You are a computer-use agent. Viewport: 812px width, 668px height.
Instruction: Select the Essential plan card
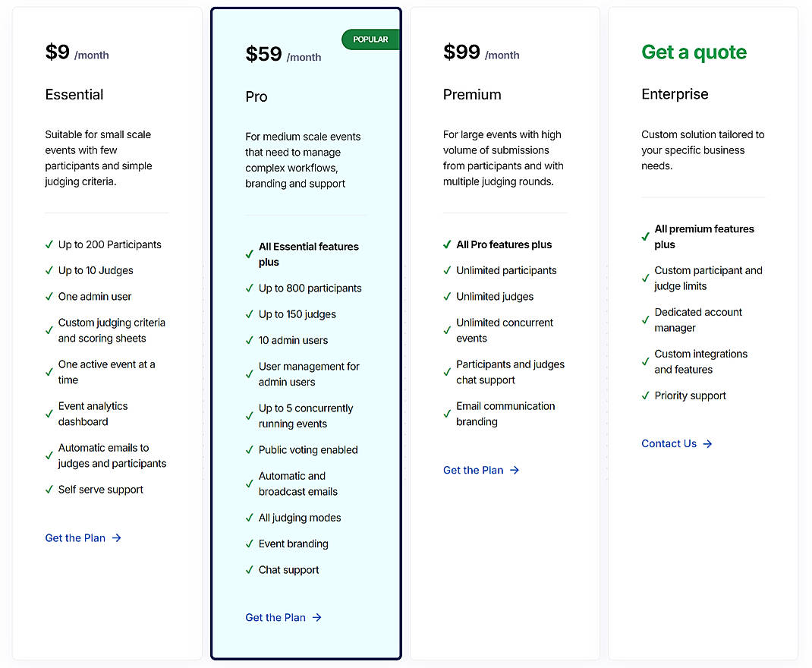tap(106, 334)
